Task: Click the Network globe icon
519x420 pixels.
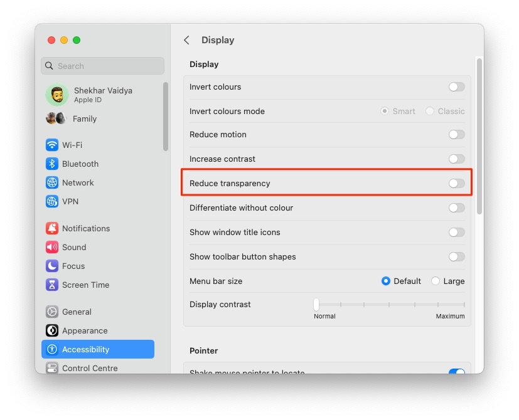Action: point(52,182)
